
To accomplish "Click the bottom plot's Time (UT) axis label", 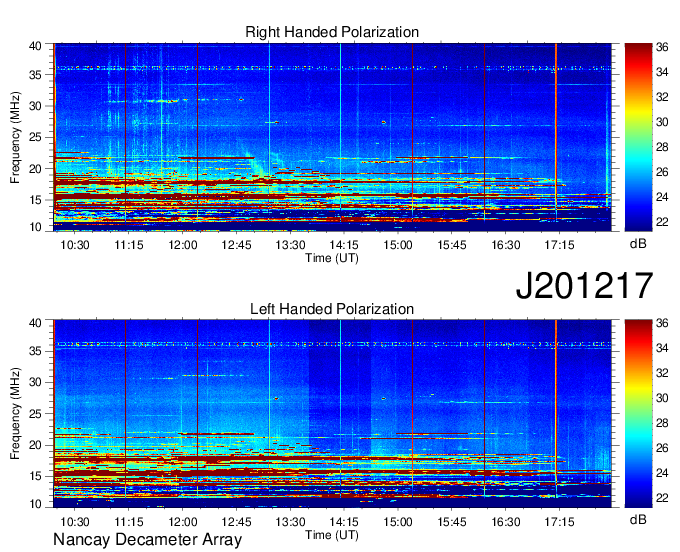I will tap(332, 535).
